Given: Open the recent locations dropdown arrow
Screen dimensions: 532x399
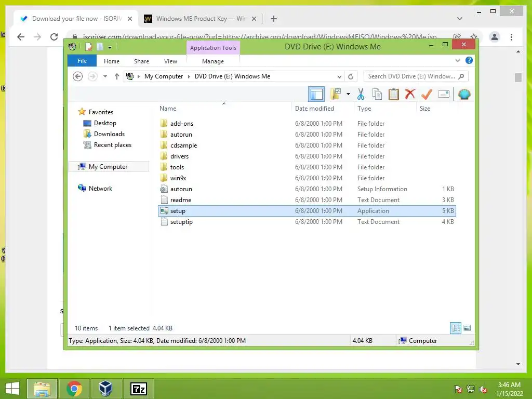Looking at the screenshot, I should 105,76.
